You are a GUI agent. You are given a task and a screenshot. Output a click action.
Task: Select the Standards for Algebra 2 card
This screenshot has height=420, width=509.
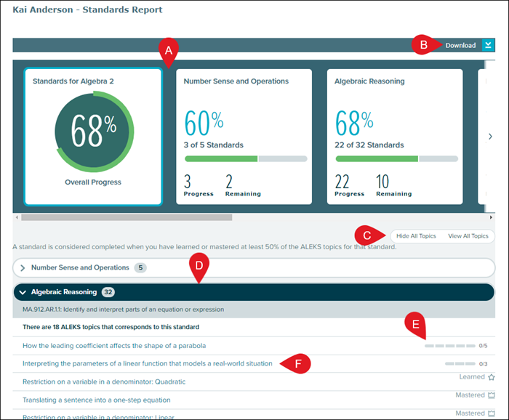[93, 137]
